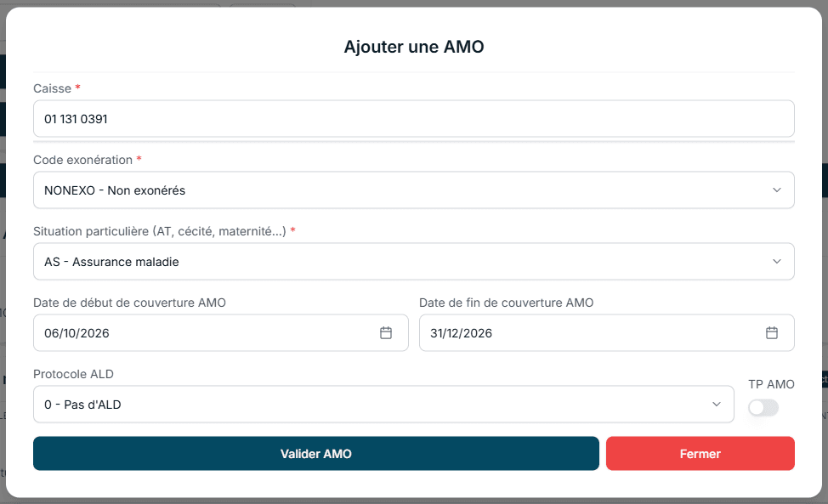This screenshot has height=504, width=828.
Task: Click Date de fin de couverture AMO label
Action: [x=507, y=303]
